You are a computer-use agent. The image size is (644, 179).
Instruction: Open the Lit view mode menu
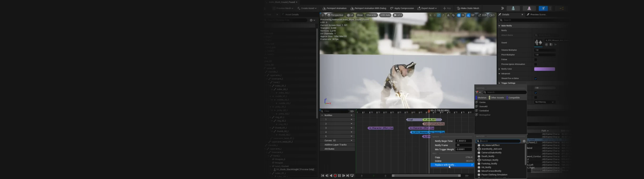click(x=350, y=15)
